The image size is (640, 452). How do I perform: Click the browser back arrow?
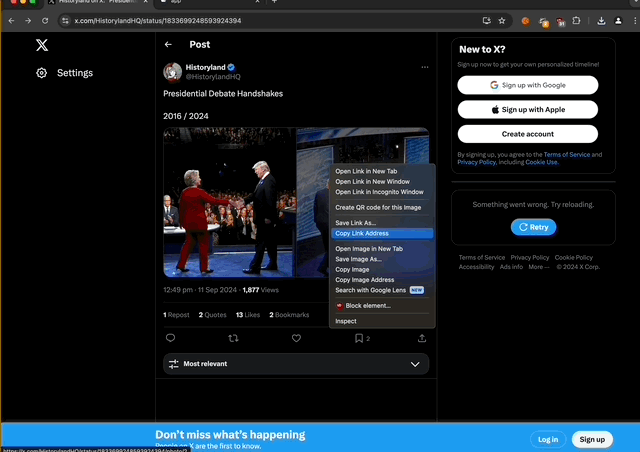tap(11, 20)
